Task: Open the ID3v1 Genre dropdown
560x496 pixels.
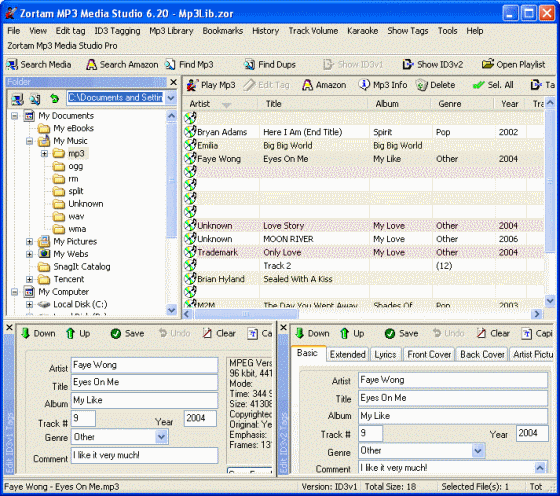Action: [161, 436]
